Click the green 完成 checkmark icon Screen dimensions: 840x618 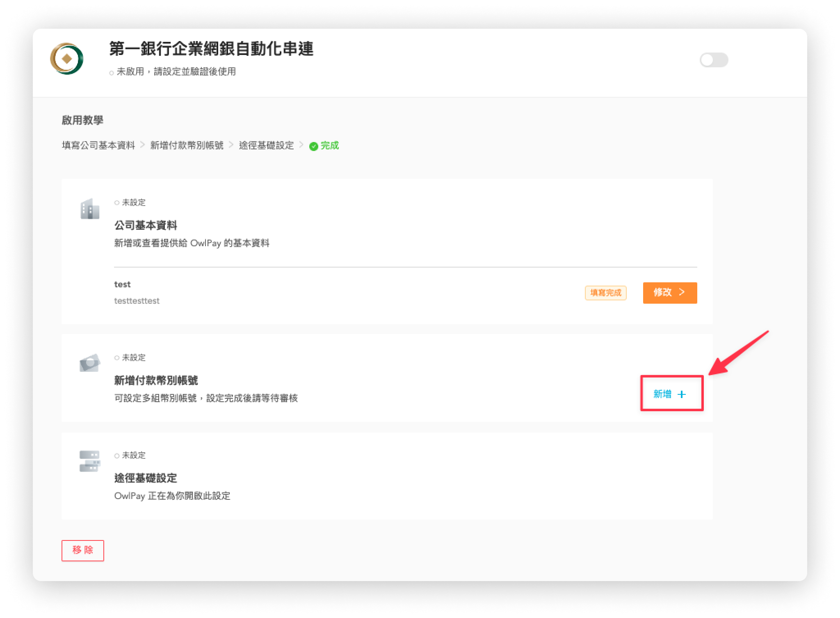tap(313, 146)
